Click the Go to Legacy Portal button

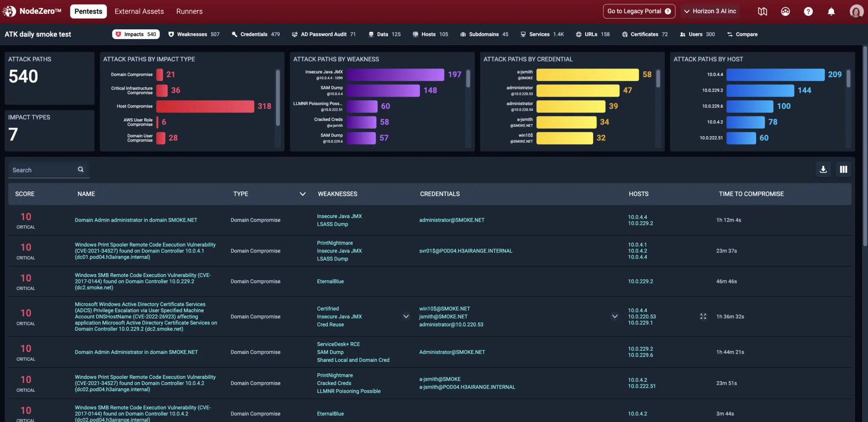point(638,11)
